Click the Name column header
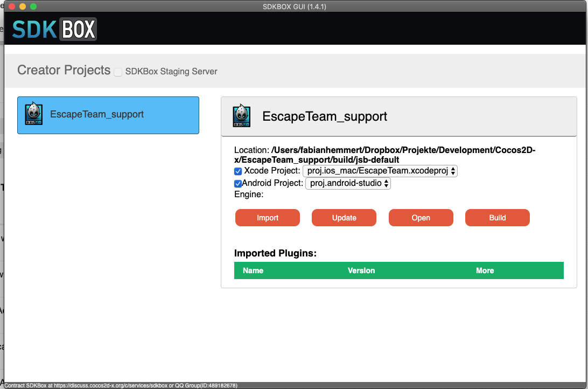 253,270
